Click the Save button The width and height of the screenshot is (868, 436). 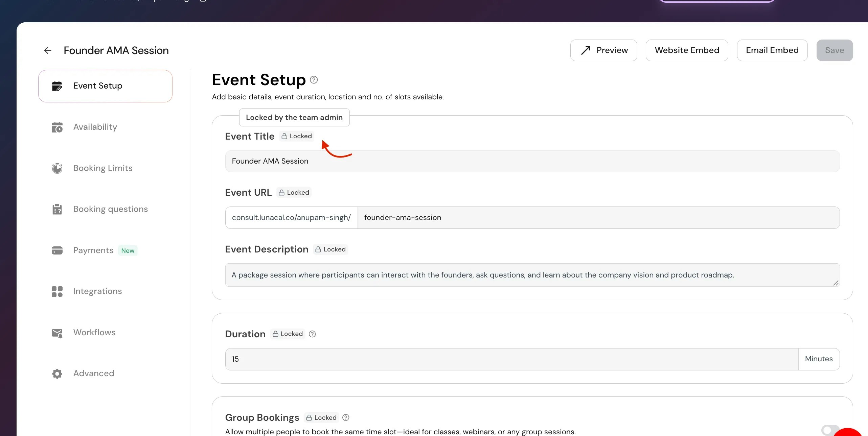pos(834,50)
